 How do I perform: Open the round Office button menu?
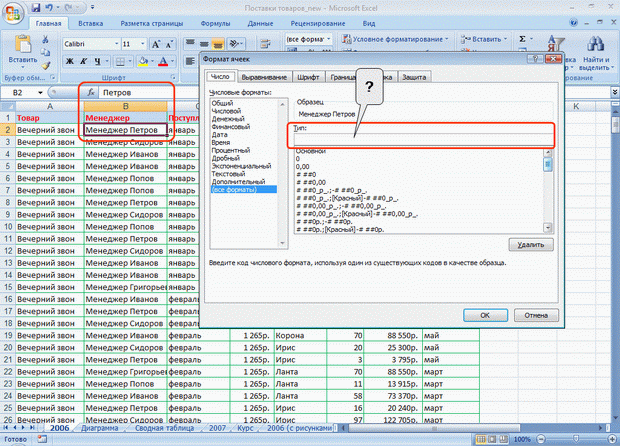click(x=12, y=13)
